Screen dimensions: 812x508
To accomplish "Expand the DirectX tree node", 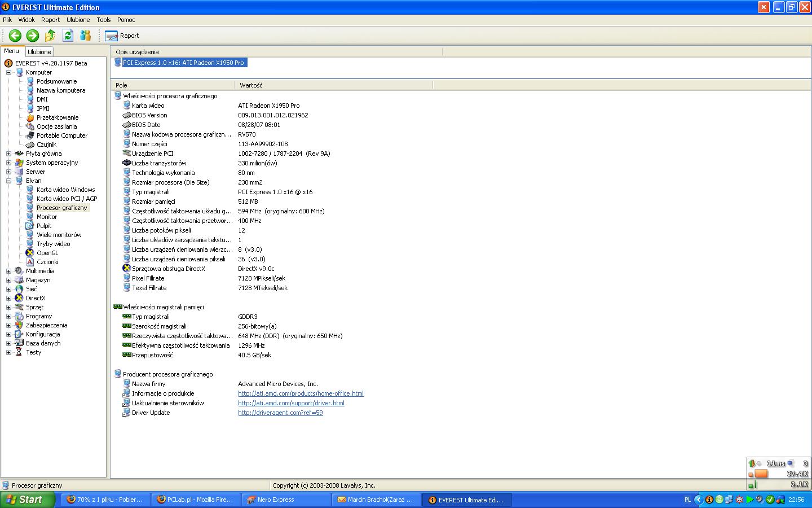I will point(8,298).
